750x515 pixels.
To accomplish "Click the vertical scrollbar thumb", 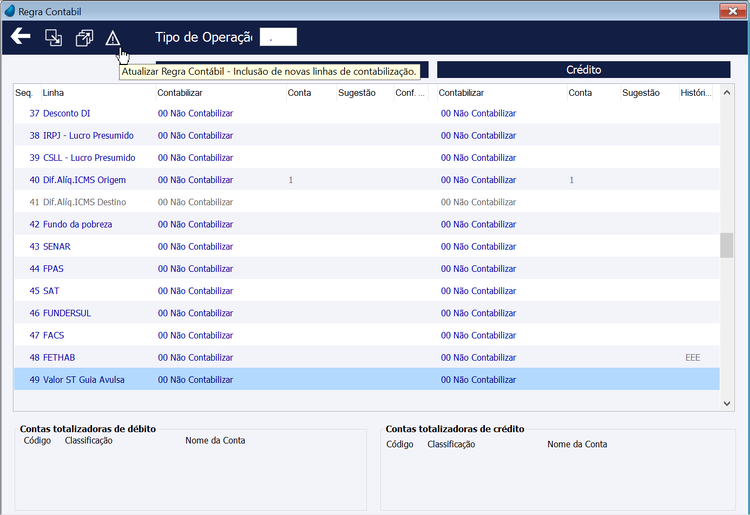I will click(727, 245).
